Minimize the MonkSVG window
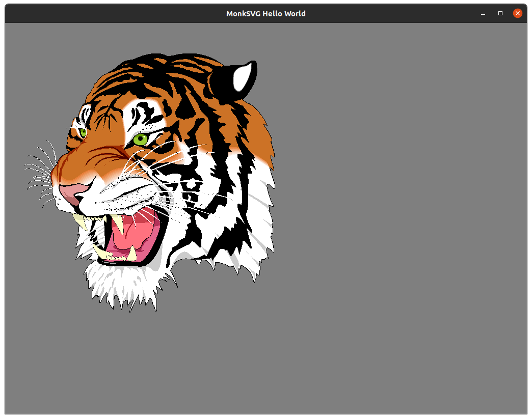The width and height of the screenshot is (532, 419). tap(483, 13)
